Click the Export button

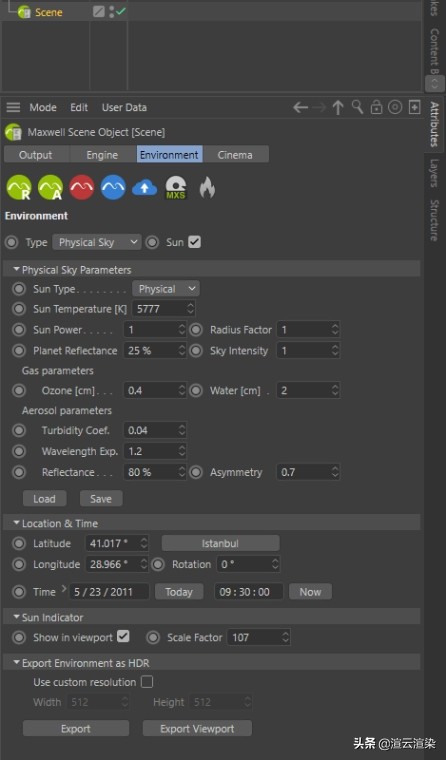coord(76,728)
